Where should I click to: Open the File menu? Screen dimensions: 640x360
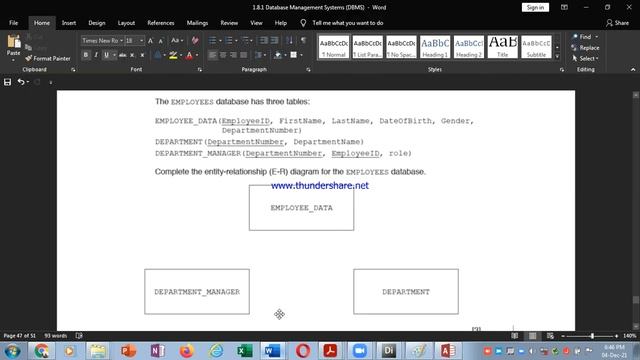13,23
